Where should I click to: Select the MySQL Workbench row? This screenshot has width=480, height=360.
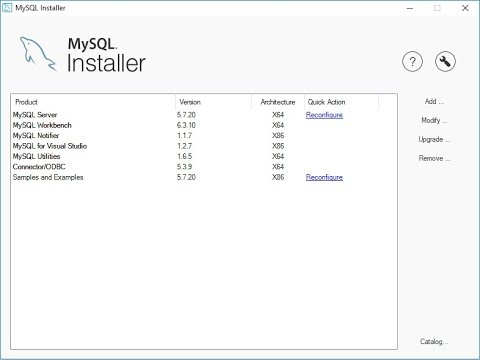[x=204, y=125]
